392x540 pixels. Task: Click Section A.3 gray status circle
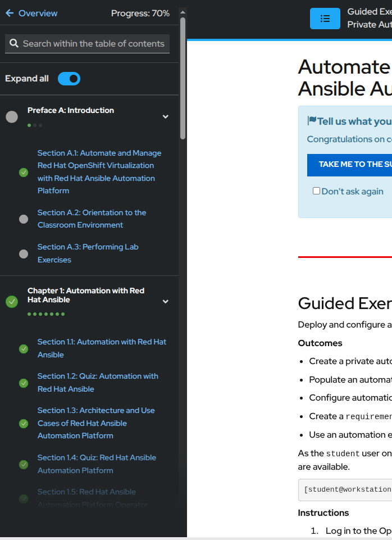point(24,253)
